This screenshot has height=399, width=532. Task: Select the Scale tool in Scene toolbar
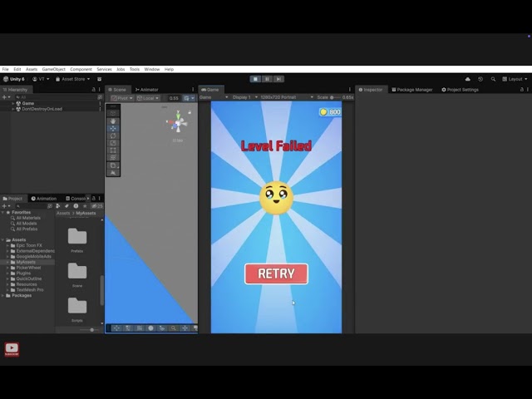click(113, 143)
